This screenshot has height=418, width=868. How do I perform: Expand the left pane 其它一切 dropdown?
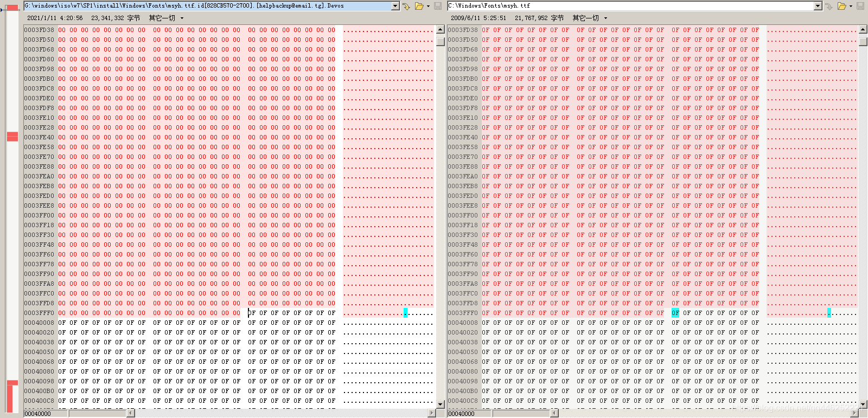click(x=182, y=18)
